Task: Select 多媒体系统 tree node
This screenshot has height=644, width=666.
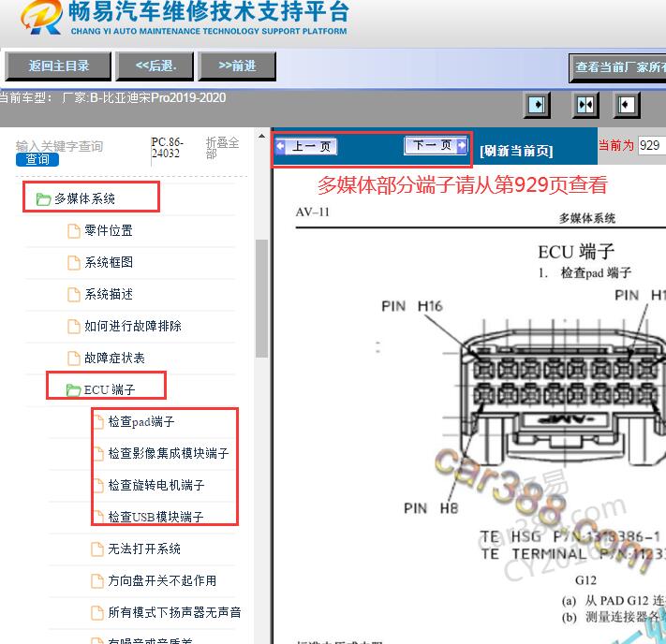Action: [x=84, y=198]
